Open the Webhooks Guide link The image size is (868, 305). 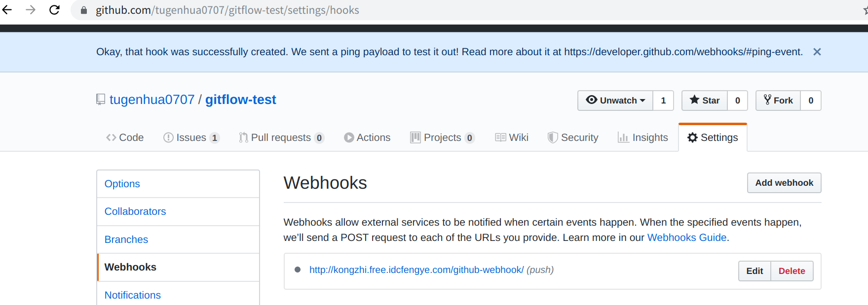[686, 237]
